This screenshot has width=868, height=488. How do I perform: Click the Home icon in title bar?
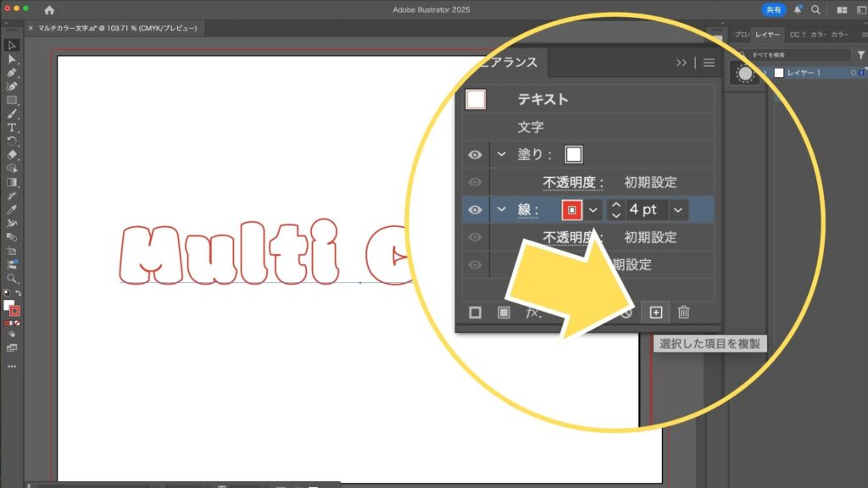[x=49, y=10]
